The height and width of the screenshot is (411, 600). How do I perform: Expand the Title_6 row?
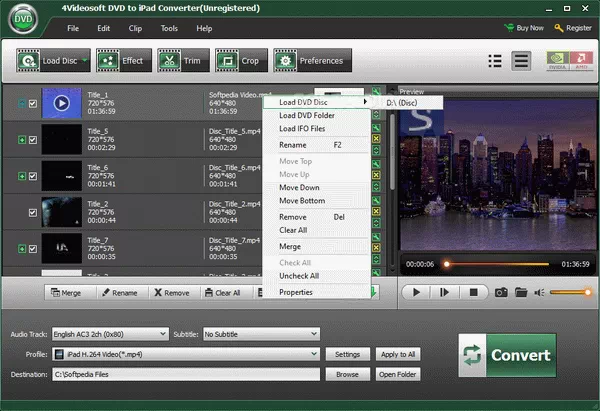coord(22,176)
